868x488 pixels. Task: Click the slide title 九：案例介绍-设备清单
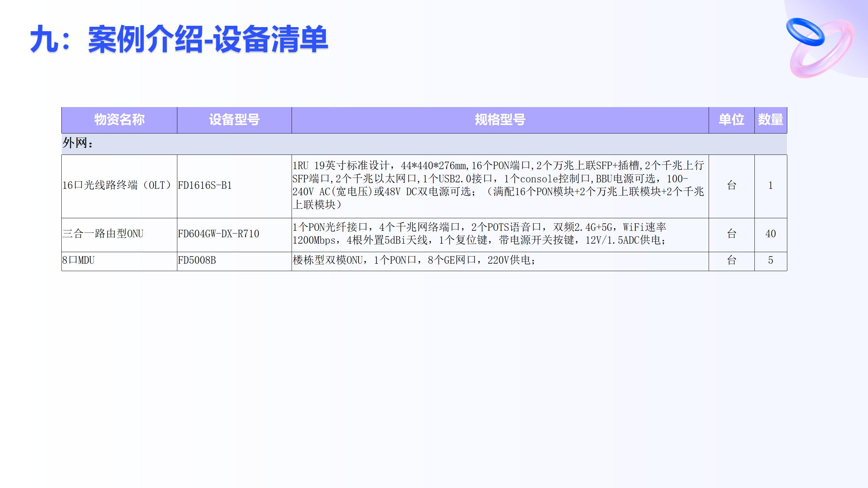pyautogui.click(x=179, y=40)
